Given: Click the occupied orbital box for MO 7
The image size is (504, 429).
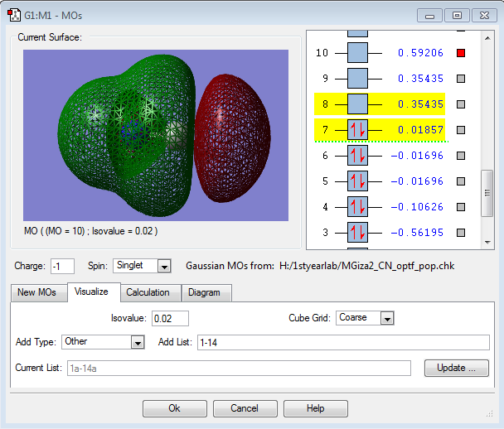Looking at the screenshot, I should pos(357,130).
